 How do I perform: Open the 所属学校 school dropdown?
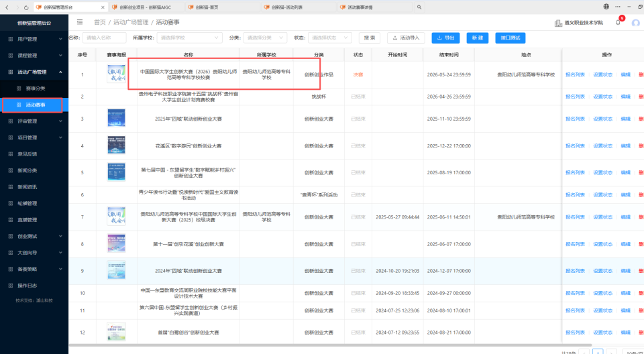pyautogui.click(x=190, y=38)
